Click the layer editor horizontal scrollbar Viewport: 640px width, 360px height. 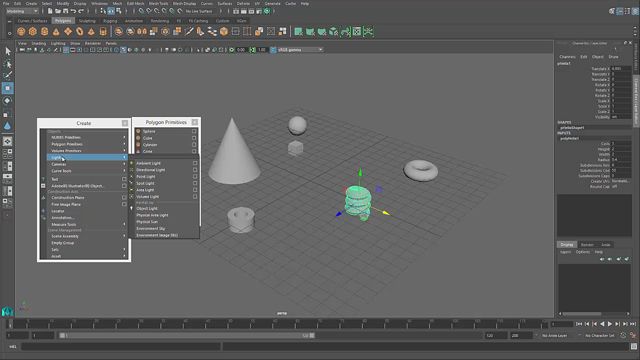[x=582, y=313]
